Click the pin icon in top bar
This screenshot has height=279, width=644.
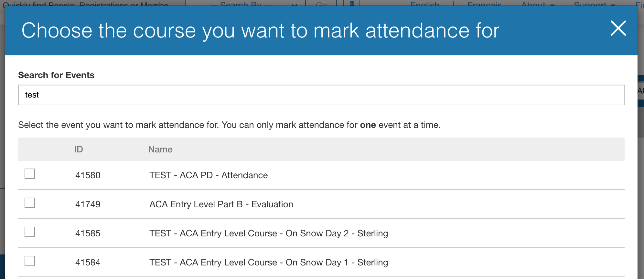[352, 4]
